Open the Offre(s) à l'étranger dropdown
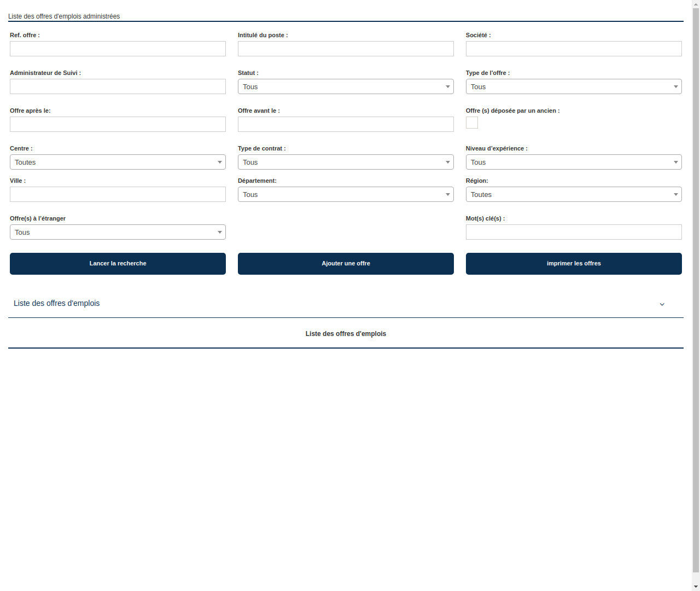Viewport: 700px width, 591px height. click(x=118, y=232)
